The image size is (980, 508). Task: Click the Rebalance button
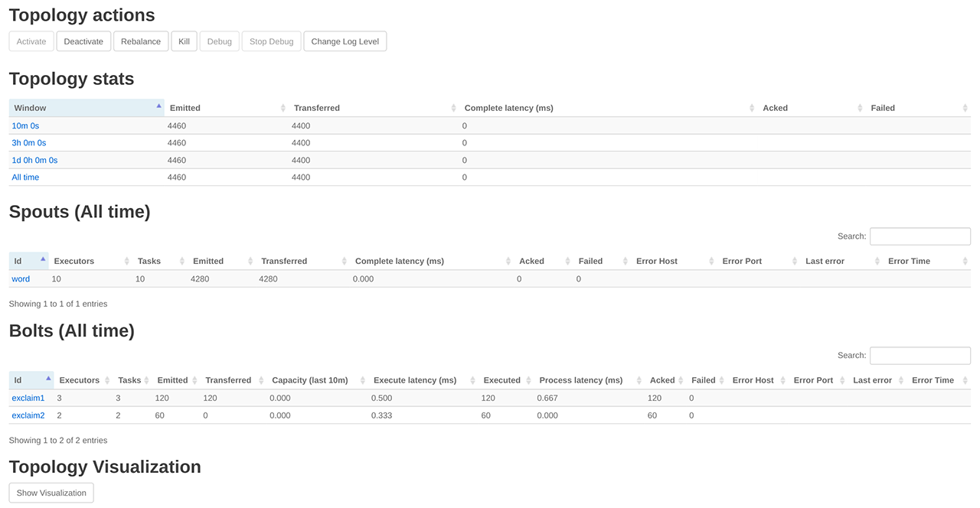click(141, 41)
